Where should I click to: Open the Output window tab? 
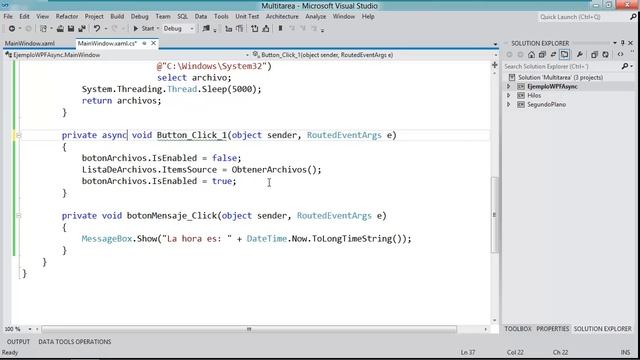(x=18, y=342)
